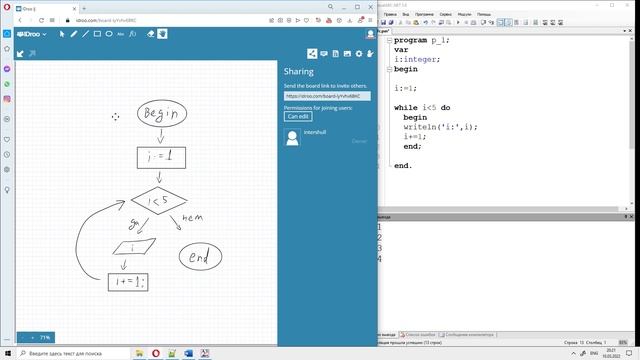Collapse the 'program p_1' code fold
This screenshot has width=640, height=360.
(x=389, y=40)
